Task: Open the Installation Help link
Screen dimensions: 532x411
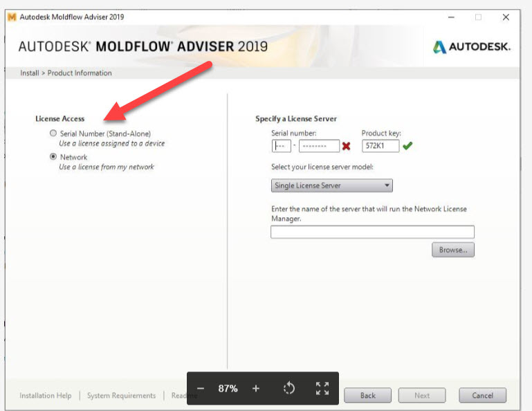Action: [x=46, y=395]
